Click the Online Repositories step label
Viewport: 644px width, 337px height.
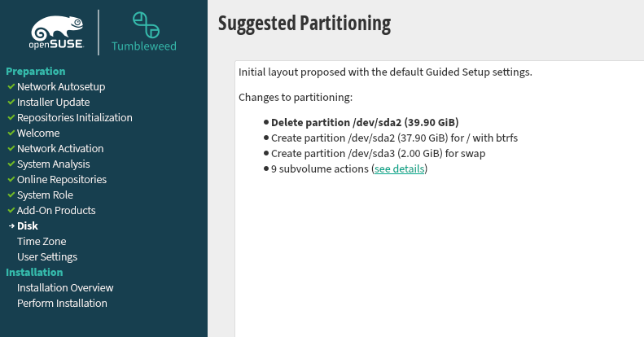(x=62, y=179)
